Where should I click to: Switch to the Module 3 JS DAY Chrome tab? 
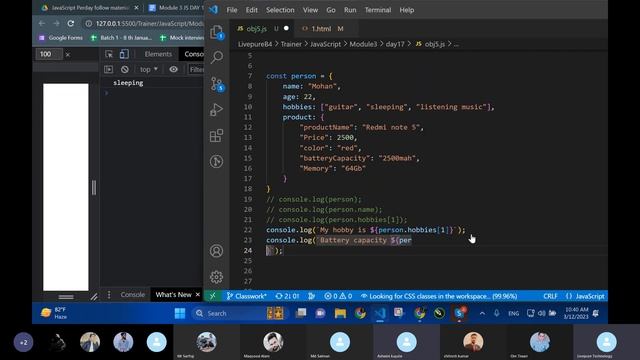point(176,8)
